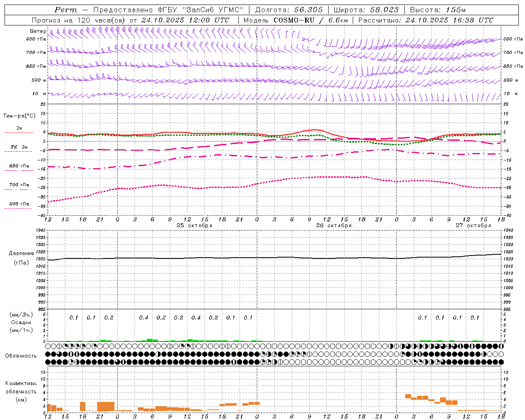This screenshot has height=420, width=525.
Task: Click "Модель COSMO-RU / 6.6км" text
Action: pyautogui.click(x=295, y=20)
